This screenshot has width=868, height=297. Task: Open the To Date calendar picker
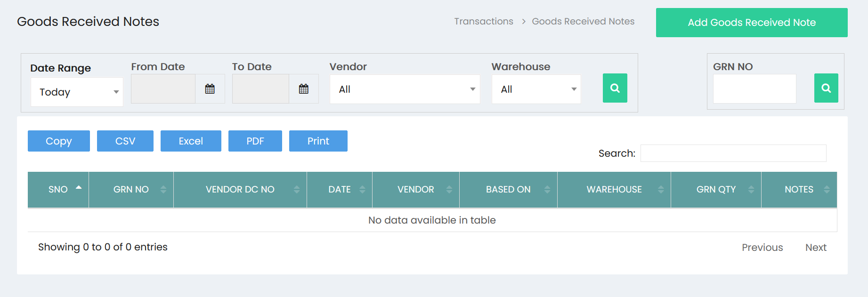click(304, 88)
